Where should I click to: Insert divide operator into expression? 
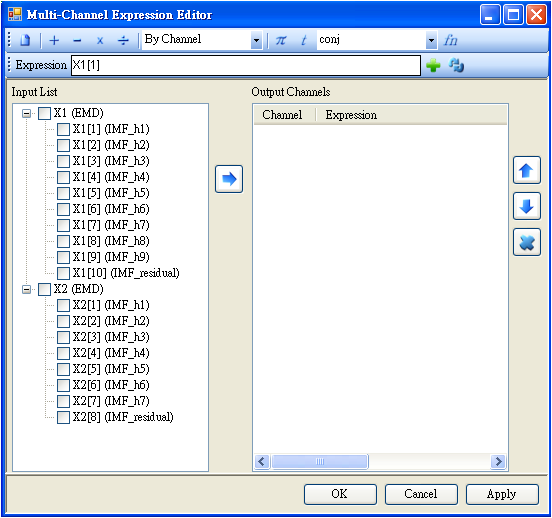123,41
